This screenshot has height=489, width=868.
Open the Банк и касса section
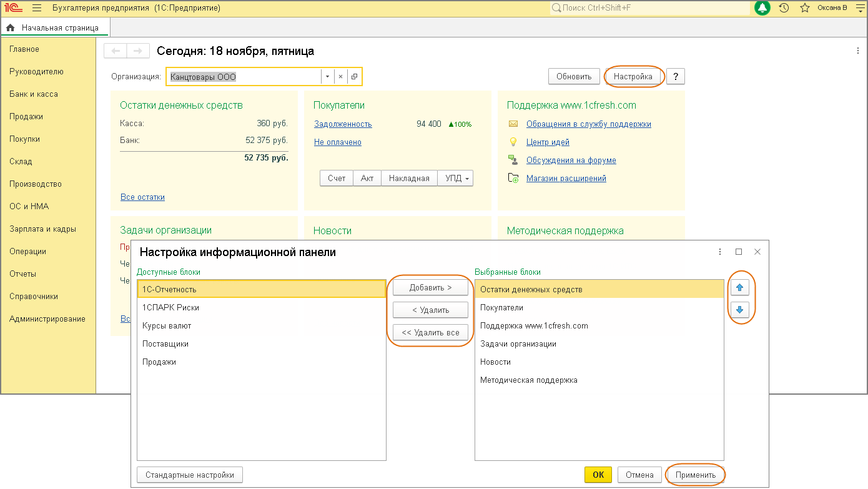34,94
